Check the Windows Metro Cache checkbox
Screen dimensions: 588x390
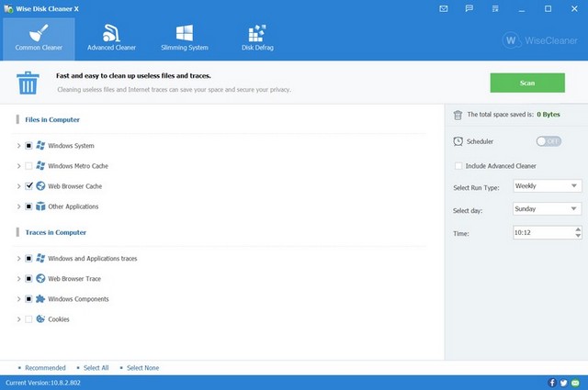[x=29, y=166]
